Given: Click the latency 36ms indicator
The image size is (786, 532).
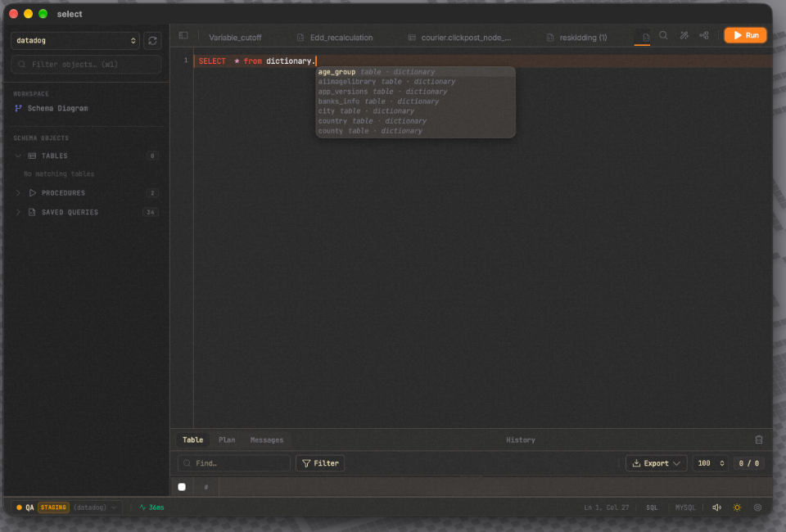Looking at the screenshot, I should point(152,507).
